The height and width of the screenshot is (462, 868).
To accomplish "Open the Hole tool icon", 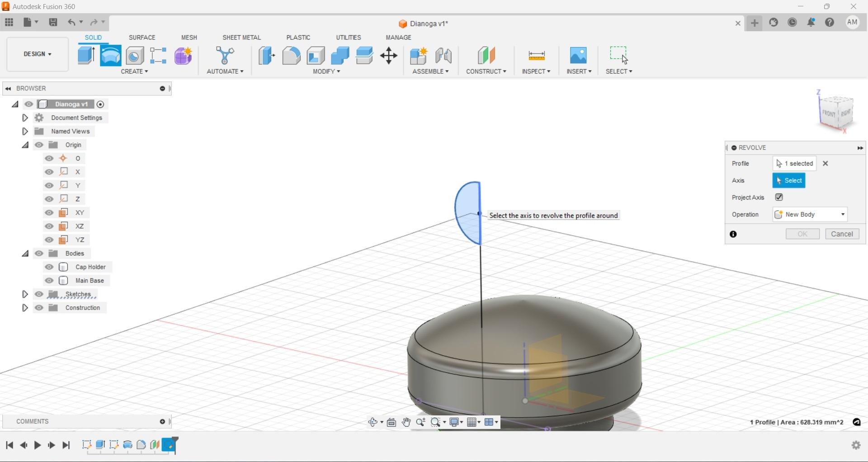I will [135, 56].
